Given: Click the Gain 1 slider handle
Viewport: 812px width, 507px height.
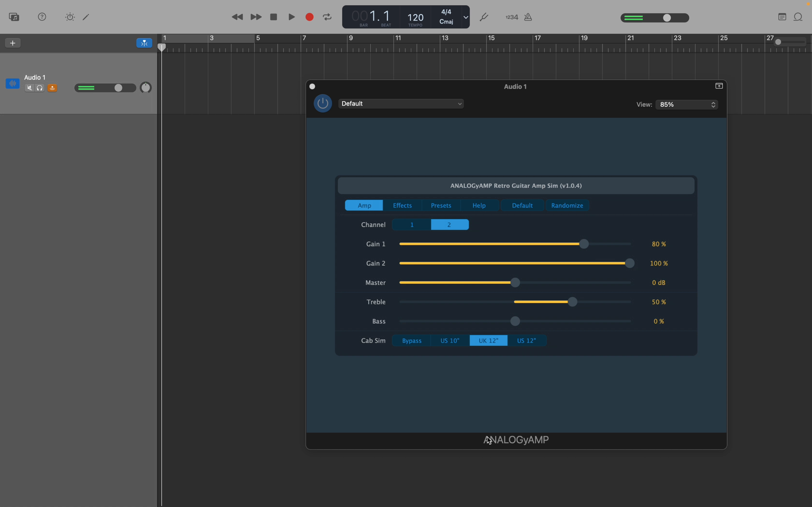Looking at the screenshot, I should [584, 244].
